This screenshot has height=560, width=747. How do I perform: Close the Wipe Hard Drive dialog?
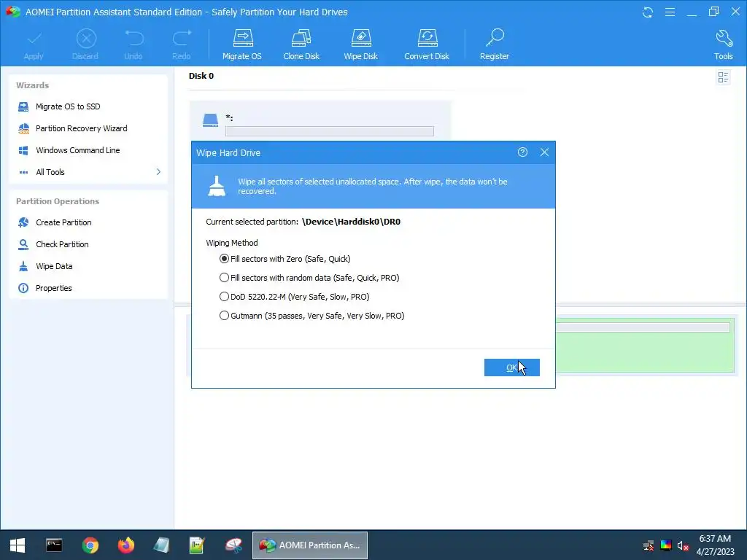pyautogui.click(x=544, y=152)
